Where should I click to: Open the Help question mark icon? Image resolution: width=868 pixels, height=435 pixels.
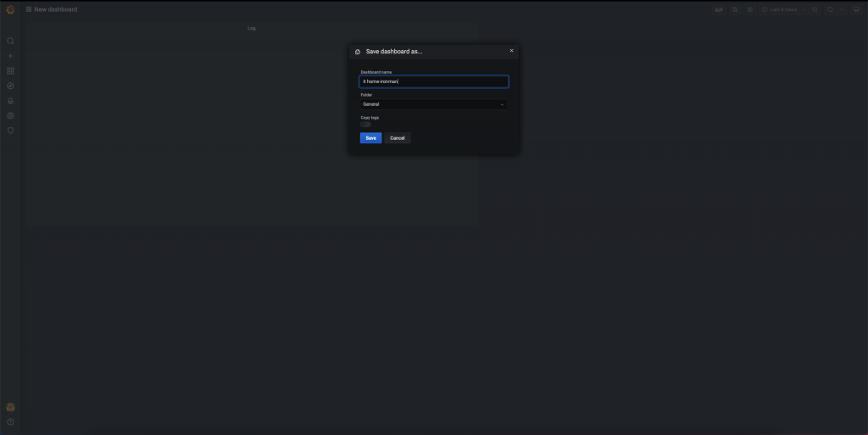click(10, 421)
